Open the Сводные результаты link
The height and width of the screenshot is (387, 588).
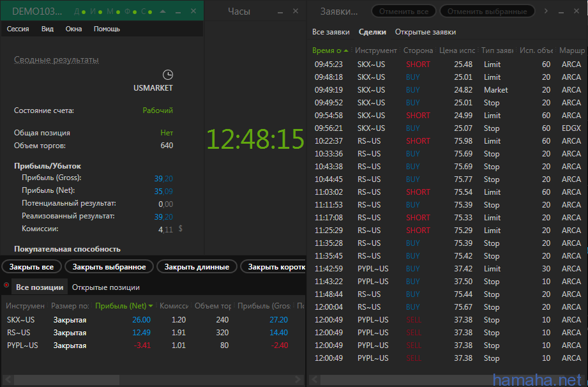point(56,59)
